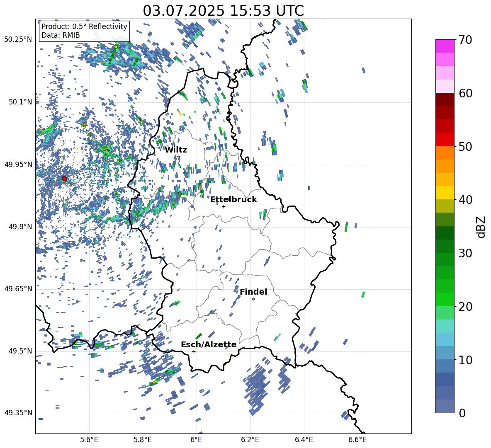Screen dimensions: 491x448
Task: Click the Findel cross marker
Action: pyautogui.click(x=253, y=299)
